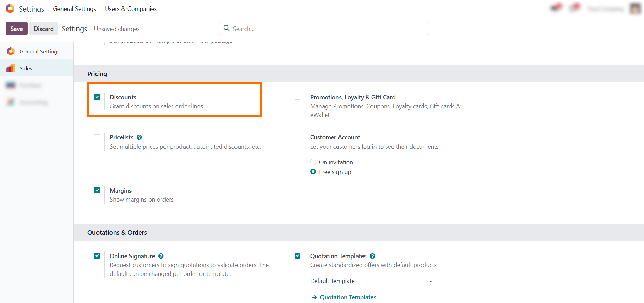Screen dimensions: 644x303
Task: Click the Default Template label
Action: click(x=332, y=281)
